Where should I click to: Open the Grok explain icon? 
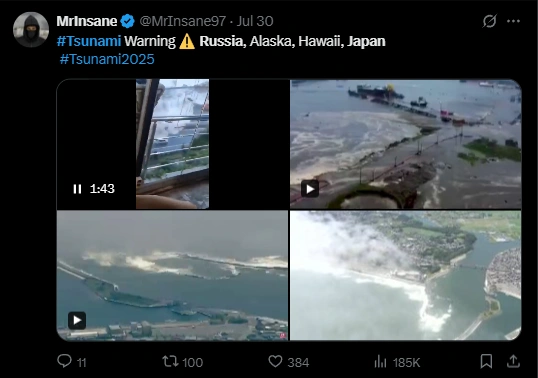pos(489,21)
